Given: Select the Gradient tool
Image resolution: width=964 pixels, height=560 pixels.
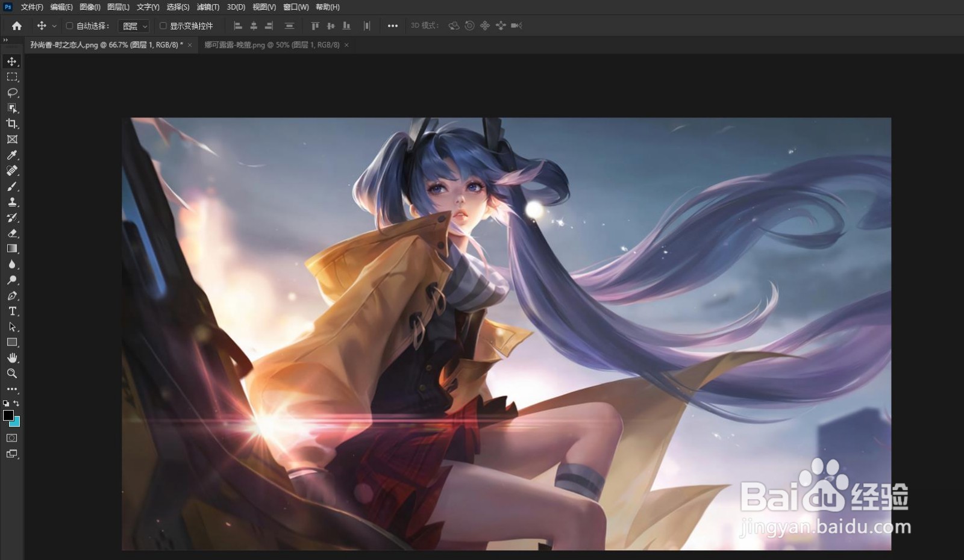Looking at the screenshot, I should (x=12, y=249).
